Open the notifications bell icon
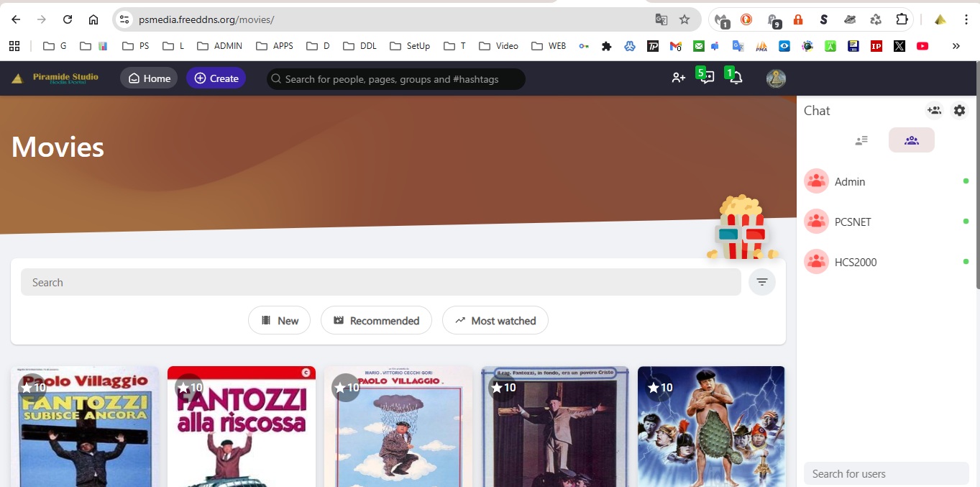 point(736,78)
